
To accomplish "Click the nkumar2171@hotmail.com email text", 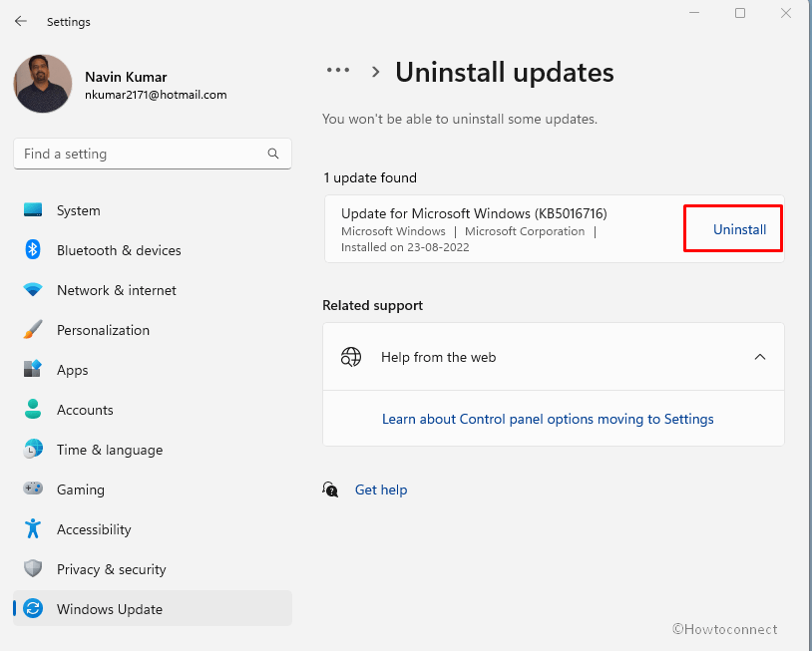I will (156, 95).
